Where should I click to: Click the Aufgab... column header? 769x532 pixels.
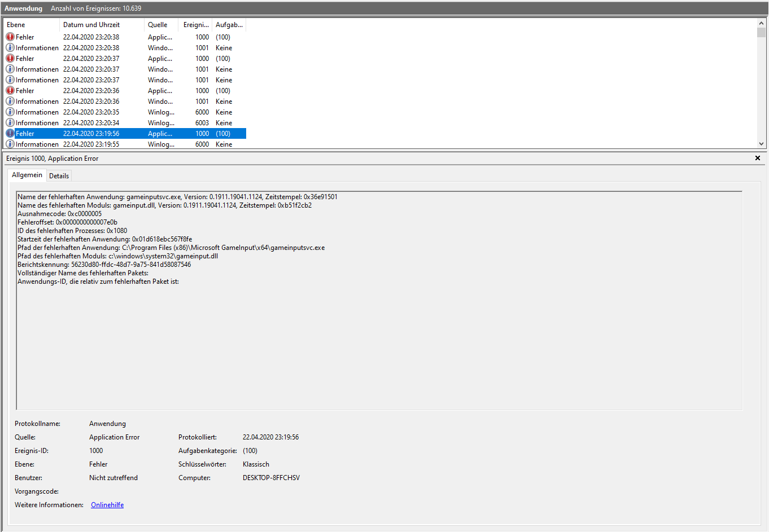pyautogui.click(x=229, y=25)
